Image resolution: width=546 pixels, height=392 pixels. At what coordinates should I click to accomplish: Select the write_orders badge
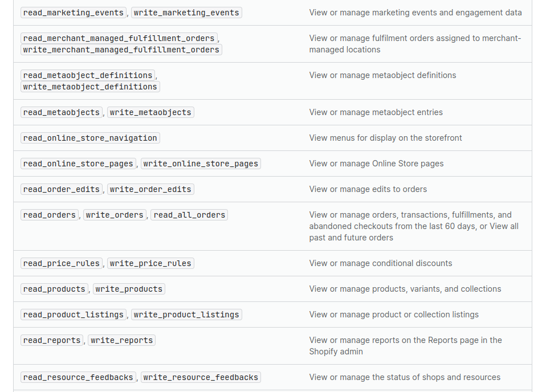115,215
